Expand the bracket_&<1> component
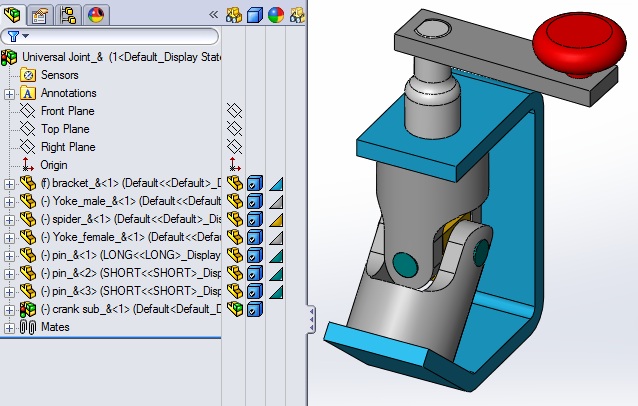 pyautogui.click(x=10, y=183)
